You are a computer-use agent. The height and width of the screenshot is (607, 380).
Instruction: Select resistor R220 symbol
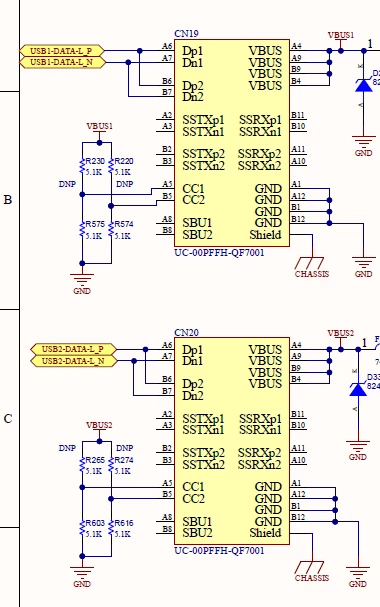[111, 166]
